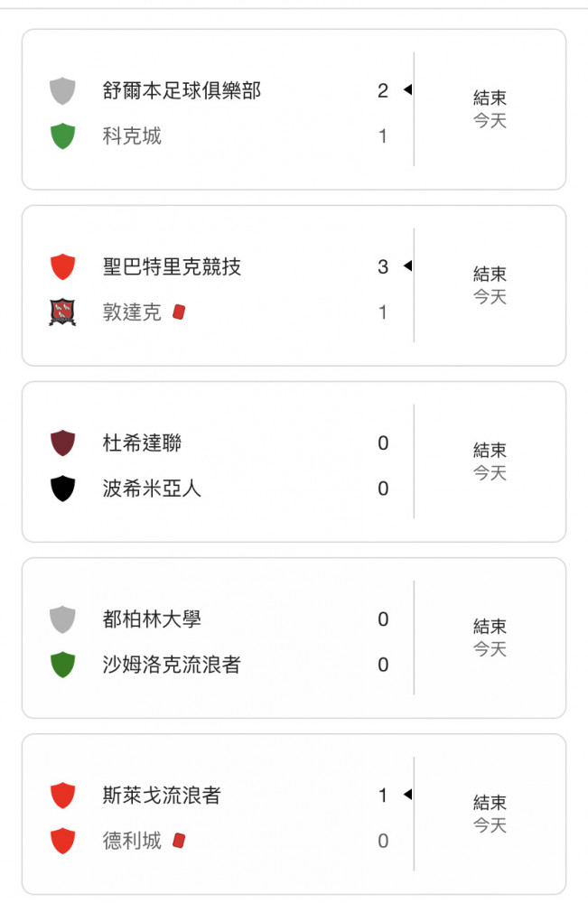The height and width of the screenshot is (903, 588).
Task: Open the 舒爾本足球俱樂部 team name link
Action: tap(182, 90)
